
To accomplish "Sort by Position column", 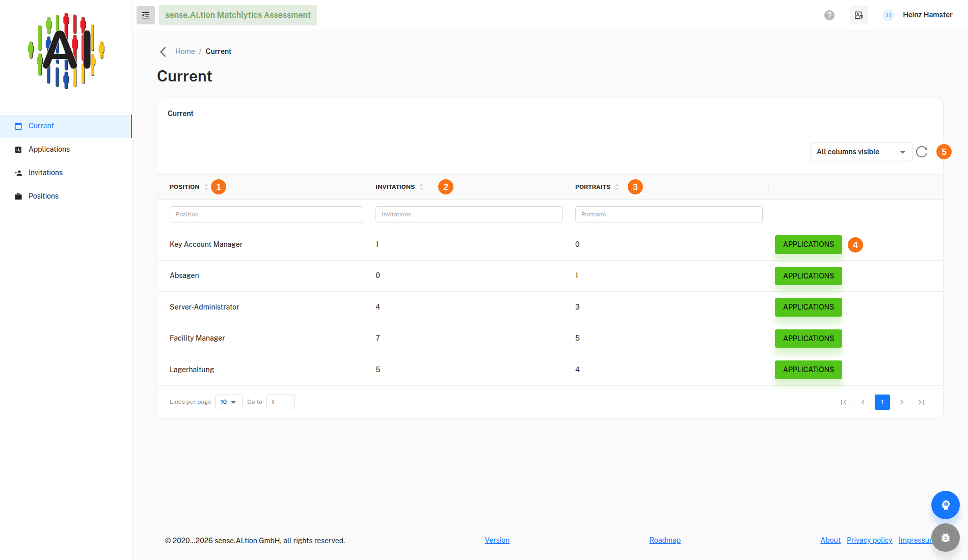I will (206, 187).
